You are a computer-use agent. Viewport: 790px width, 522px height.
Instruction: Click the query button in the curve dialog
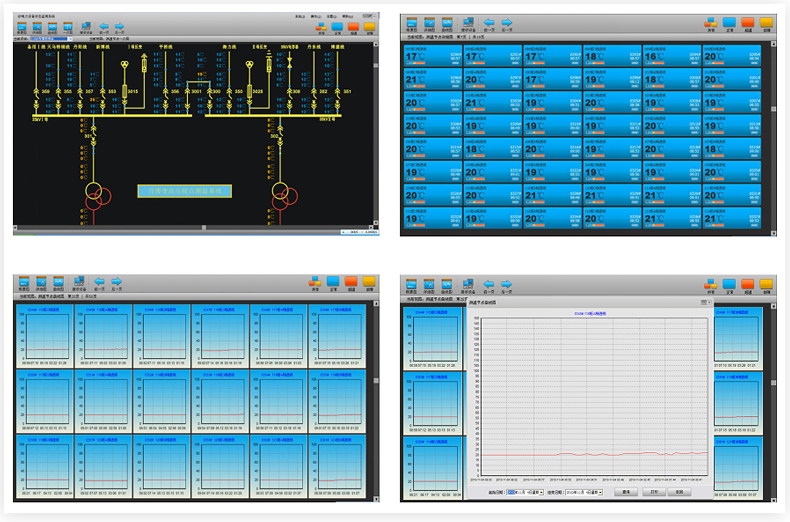point(626,492)
